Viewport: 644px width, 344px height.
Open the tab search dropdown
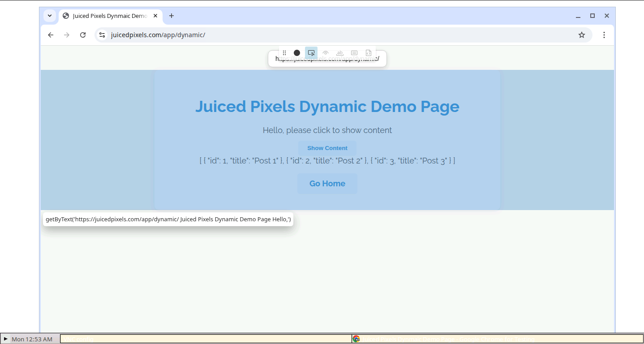tap(50, 16)
